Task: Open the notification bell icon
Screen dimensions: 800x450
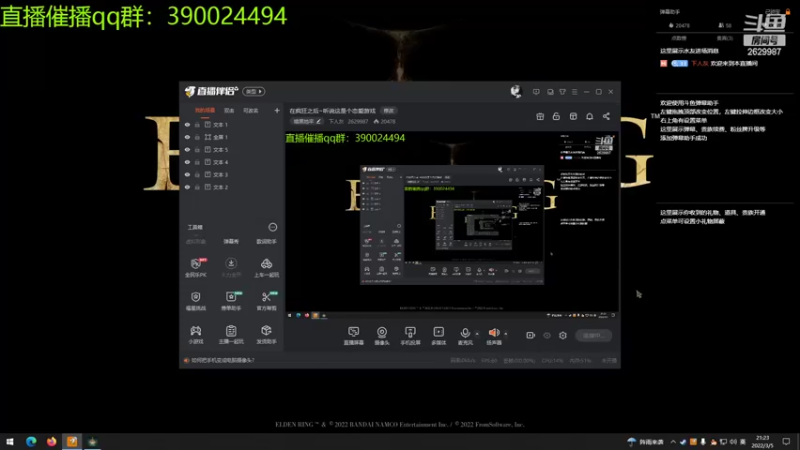Action: (589, 116)
